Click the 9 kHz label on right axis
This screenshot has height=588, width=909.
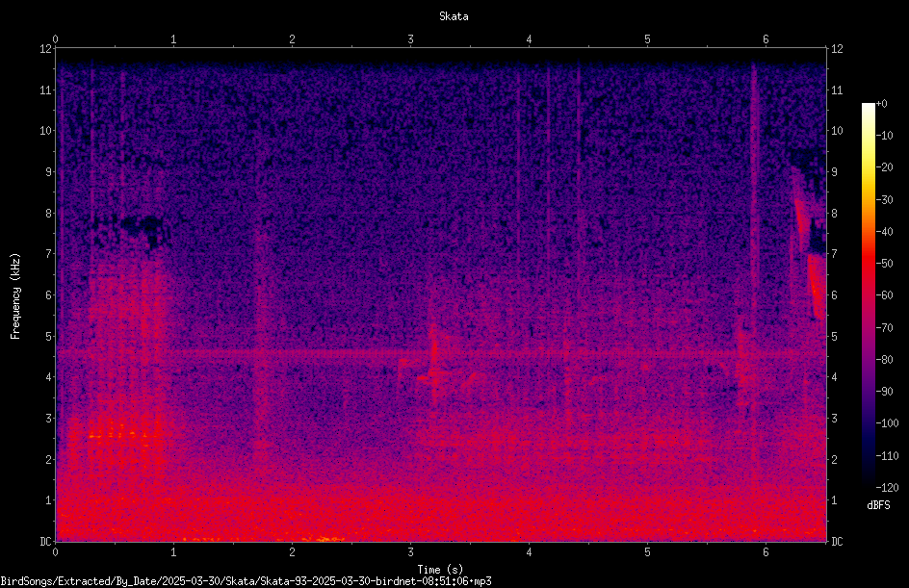[x=834, y=172]
